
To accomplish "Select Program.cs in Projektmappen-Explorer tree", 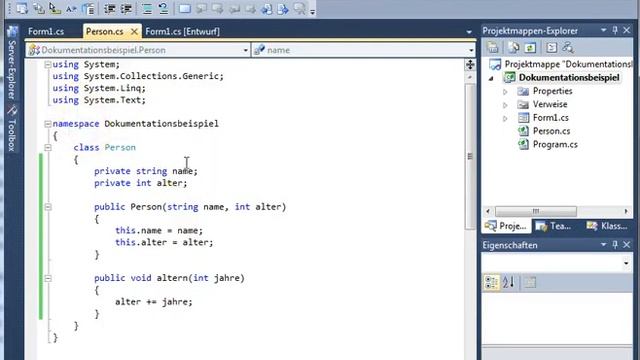I will [555, 144].
